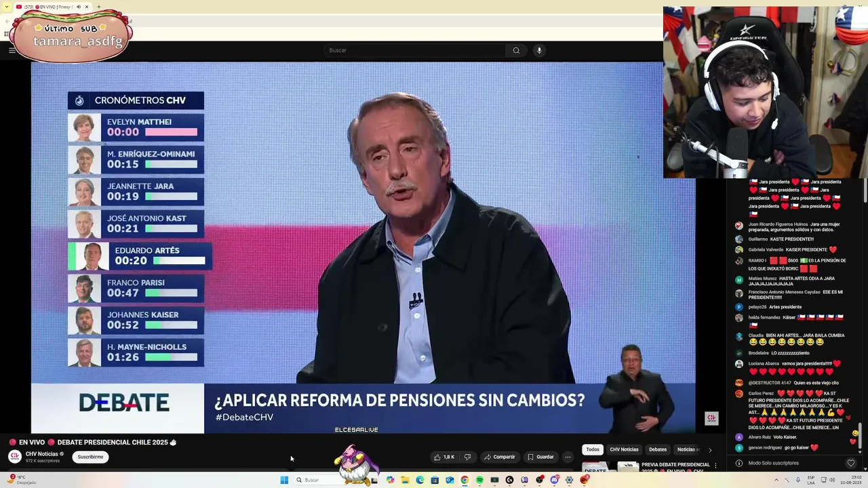Image resolution: width=868 pixels, height=488 pixels.
Task: Select the Todos filter chip
Action: (593, 449)
